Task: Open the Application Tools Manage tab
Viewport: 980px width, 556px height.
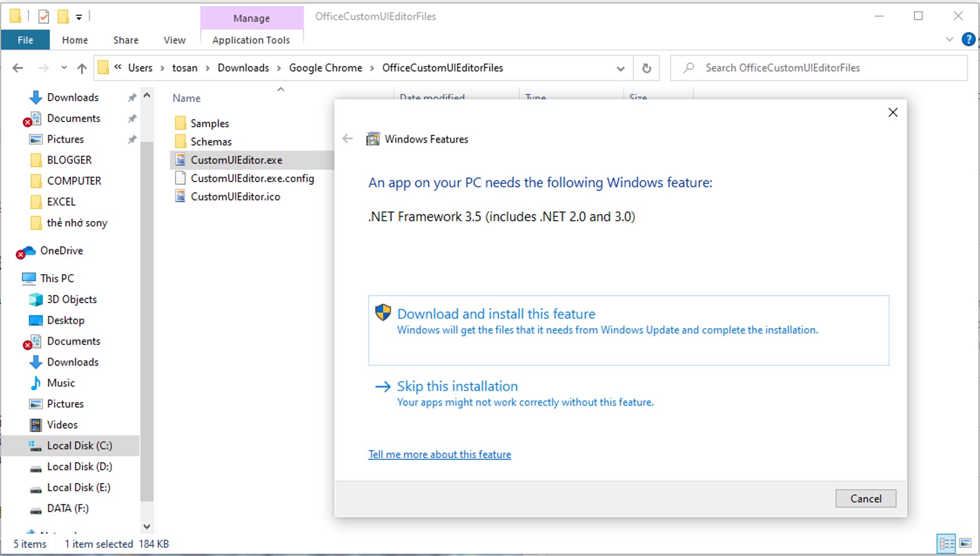Action: coord(252,18)
